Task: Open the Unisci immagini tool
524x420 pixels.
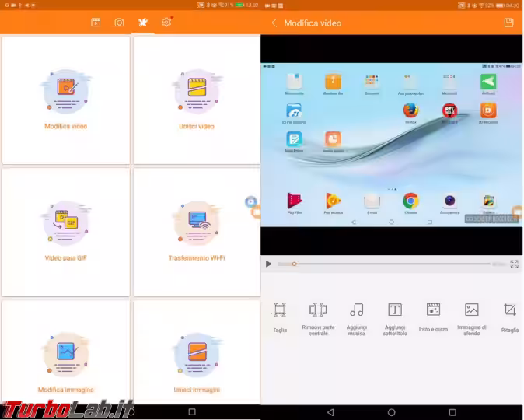Action: 196,359
